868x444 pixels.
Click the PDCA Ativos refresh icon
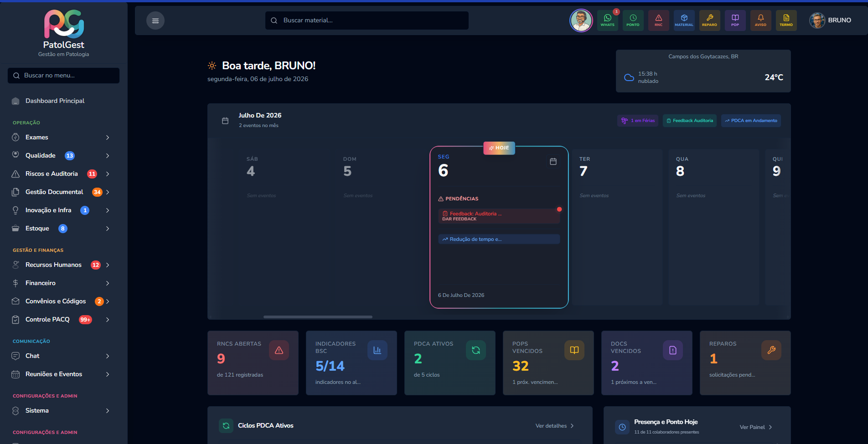[x=476, y=350]
